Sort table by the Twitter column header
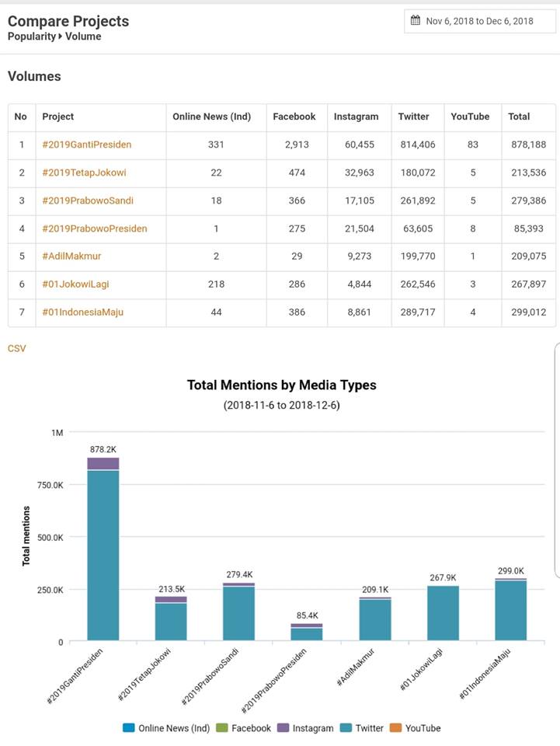Viewport: 560px width, 746px height. 413,117
